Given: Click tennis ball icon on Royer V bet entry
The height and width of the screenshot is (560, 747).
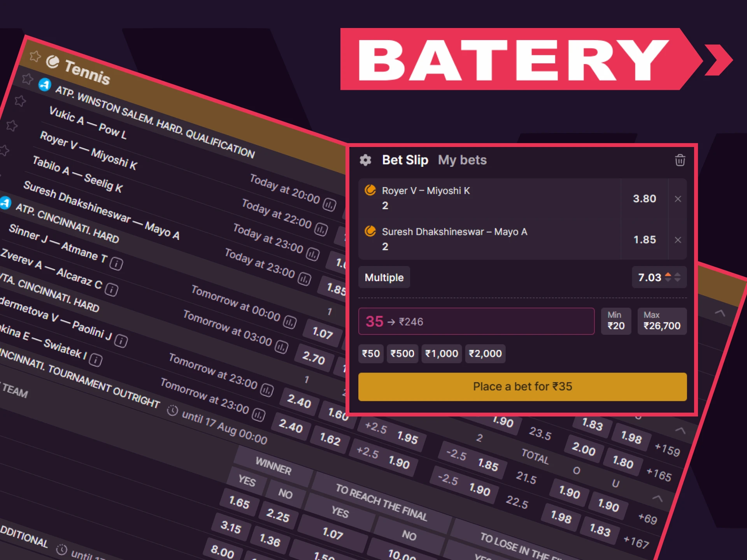Looking at the screenshot, I should tap(370, 191).
